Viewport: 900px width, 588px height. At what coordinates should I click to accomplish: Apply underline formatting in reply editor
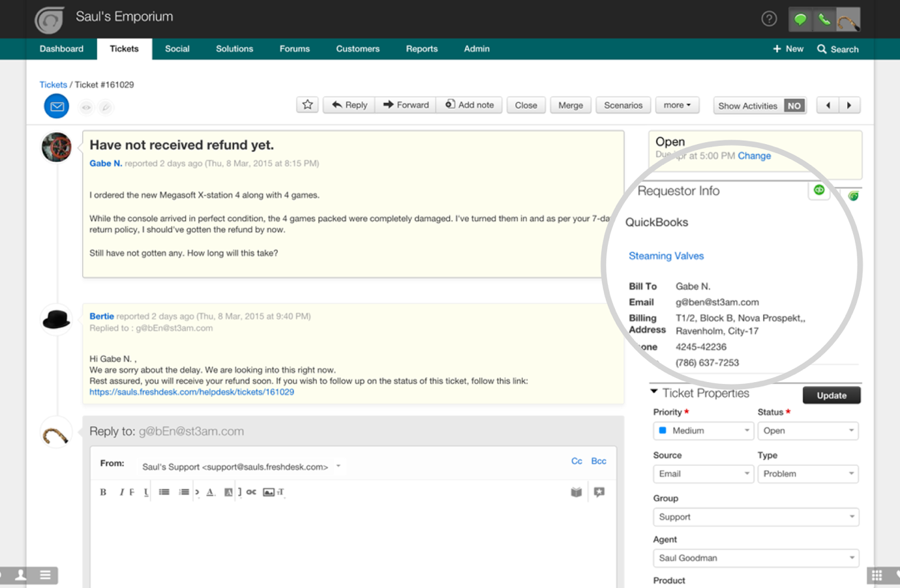(x=146, y=492)
